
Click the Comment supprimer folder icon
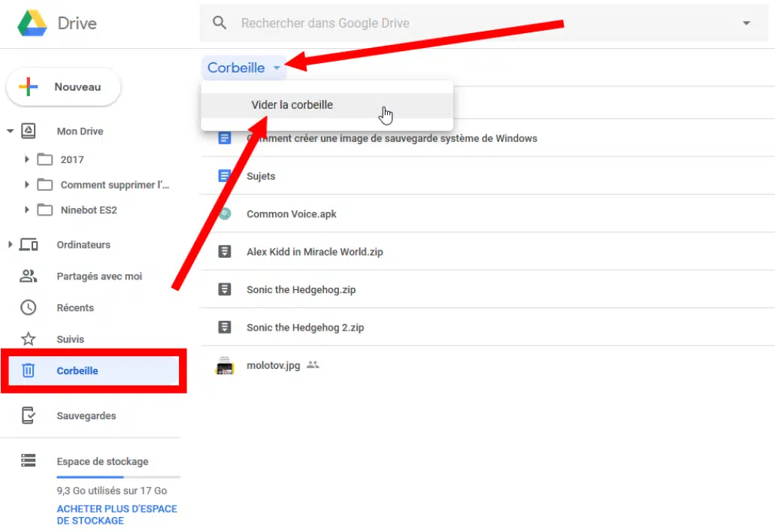[x=45, y=184]
